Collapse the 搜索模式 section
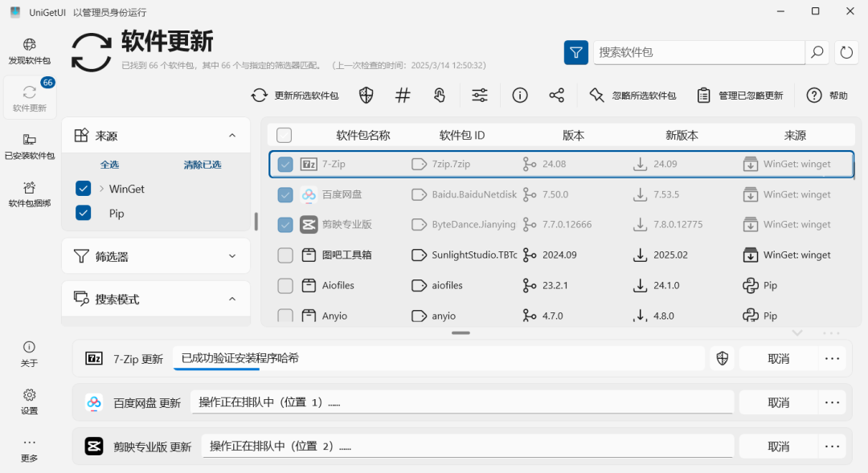The width and height of the screenshot is (868, 473). (232, 299)
